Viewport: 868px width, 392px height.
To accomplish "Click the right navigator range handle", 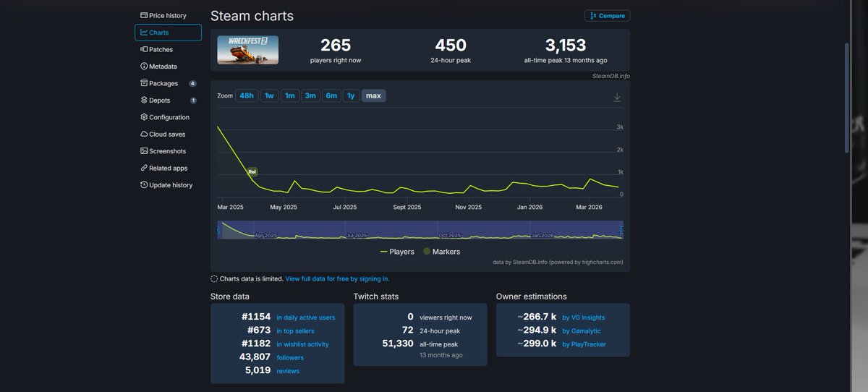I will 621,231.
